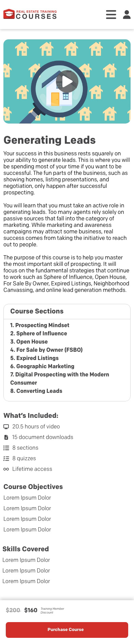
Task: Click the list icon next to 8 sections
Action: coord(6,448)
